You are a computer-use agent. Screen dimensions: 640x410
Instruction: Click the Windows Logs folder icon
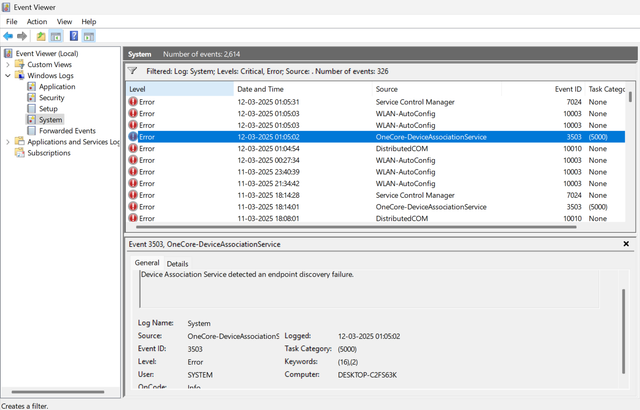[19, 75]
